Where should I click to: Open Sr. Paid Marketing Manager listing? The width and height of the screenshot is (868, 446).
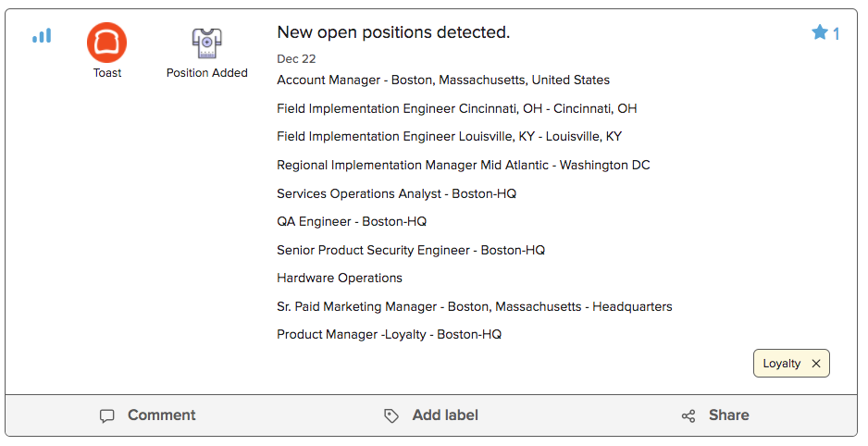(474, 307)
